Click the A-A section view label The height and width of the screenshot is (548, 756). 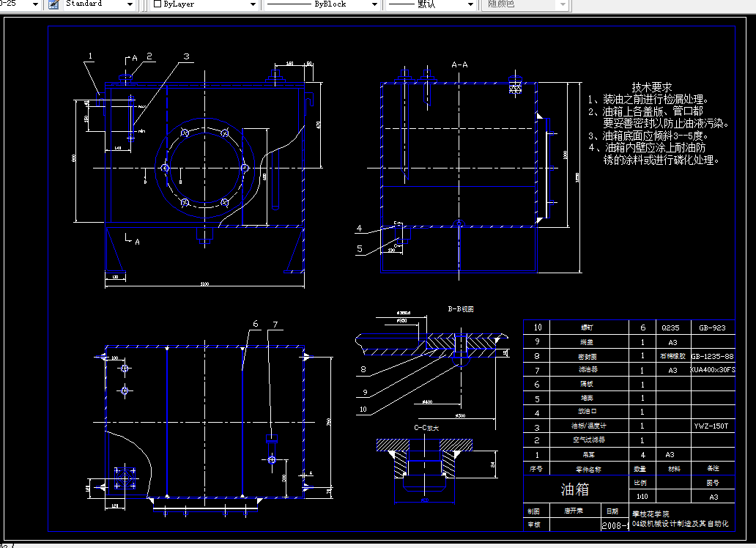pos(459,64)
